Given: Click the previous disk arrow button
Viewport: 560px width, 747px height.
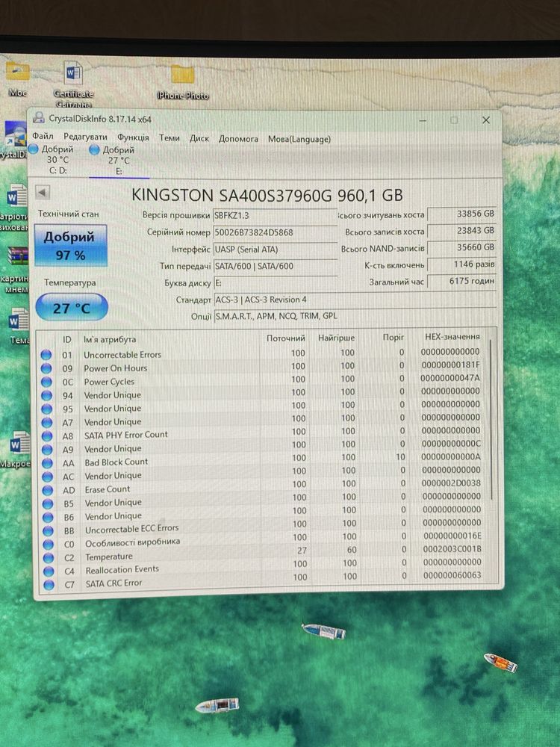Looking at the screenshot, I should [x=43, y=192].
